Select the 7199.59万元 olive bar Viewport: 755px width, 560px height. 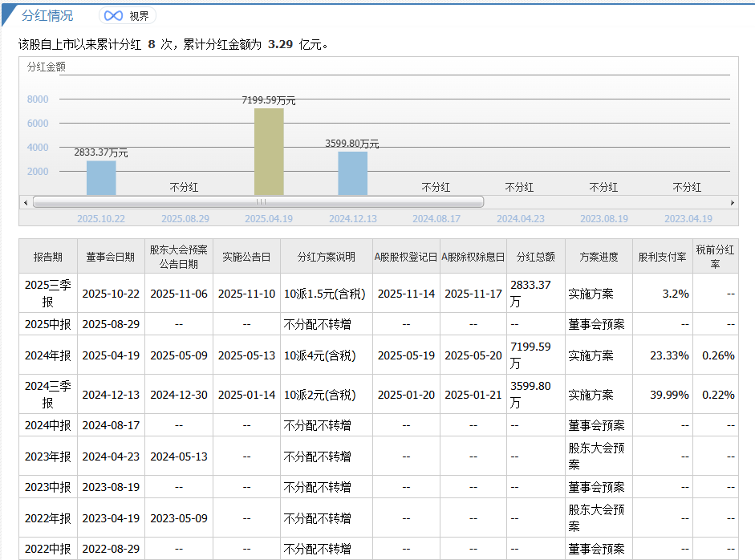pyautogui.click(x=269, y=152)
